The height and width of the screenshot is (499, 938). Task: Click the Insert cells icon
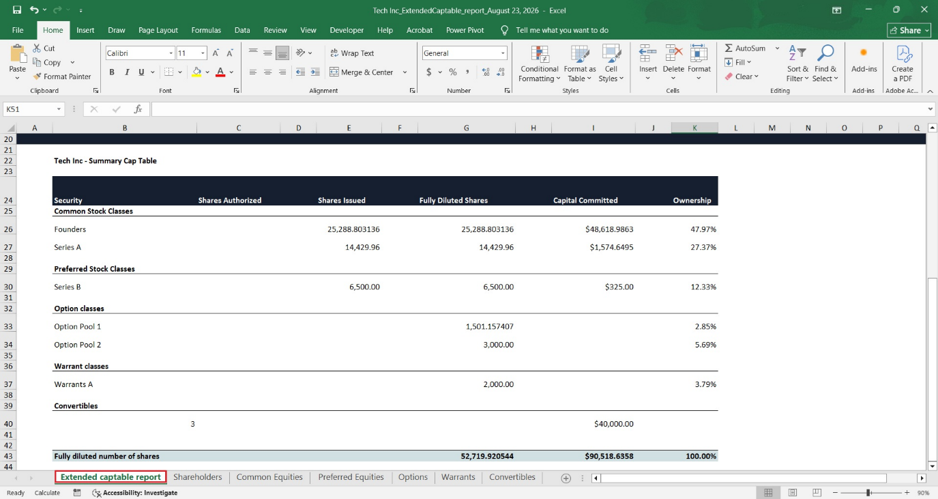tap(647, 53)
